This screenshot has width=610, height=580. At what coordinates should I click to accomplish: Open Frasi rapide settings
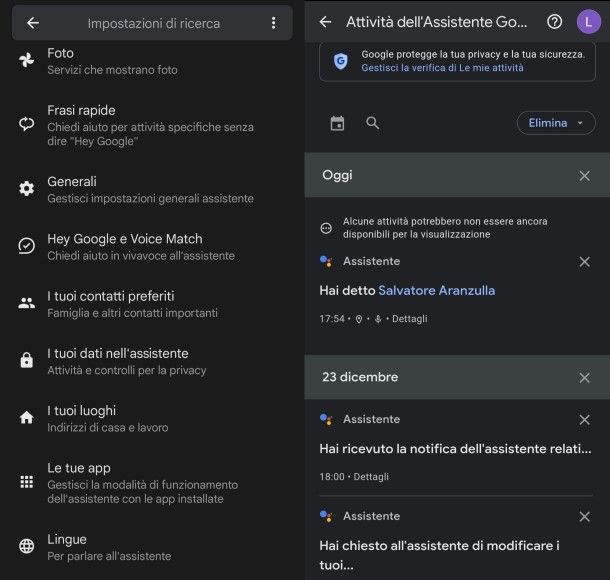(x=152, y=125)
